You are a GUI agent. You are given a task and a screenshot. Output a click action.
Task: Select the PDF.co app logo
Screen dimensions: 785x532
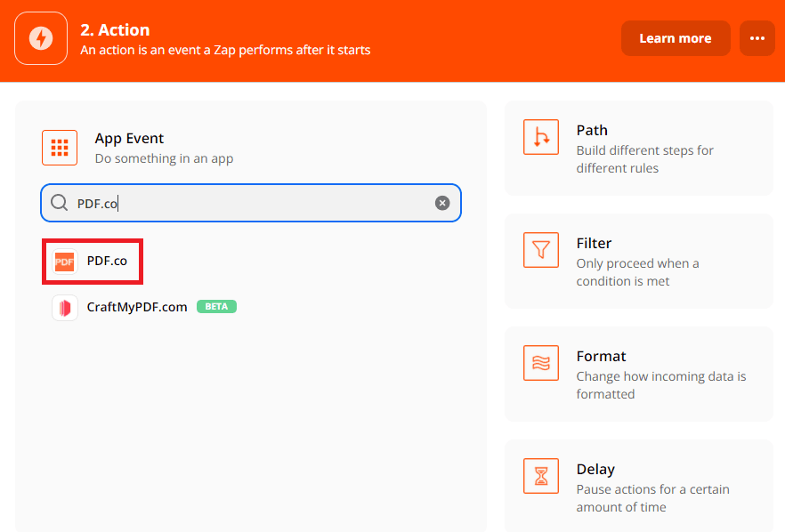64,261
